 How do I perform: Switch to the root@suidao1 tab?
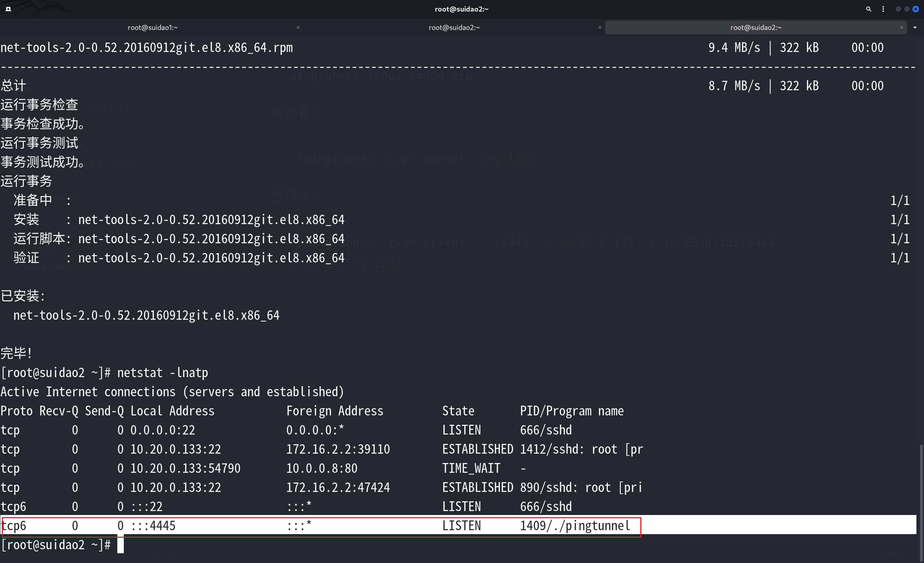click(x=153, y=27)
